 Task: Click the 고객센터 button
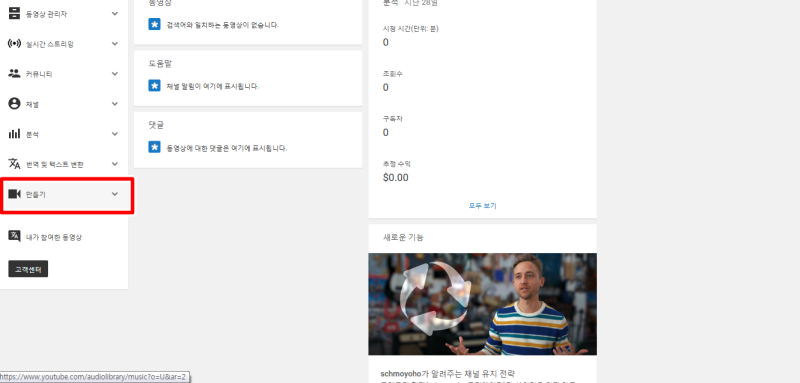tap(28, 269)
